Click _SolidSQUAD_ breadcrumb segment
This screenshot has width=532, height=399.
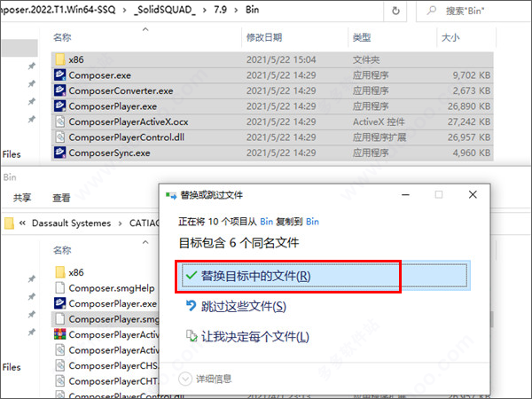[165, 10]
